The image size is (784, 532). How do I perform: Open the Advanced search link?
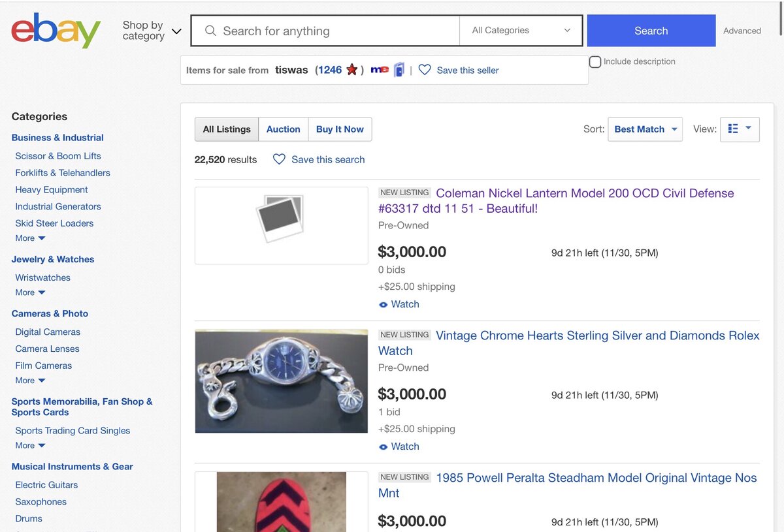[742, 31]
